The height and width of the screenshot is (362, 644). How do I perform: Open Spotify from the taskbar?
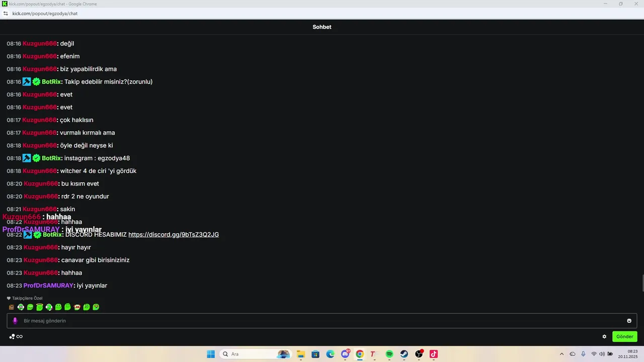(389, 354)
